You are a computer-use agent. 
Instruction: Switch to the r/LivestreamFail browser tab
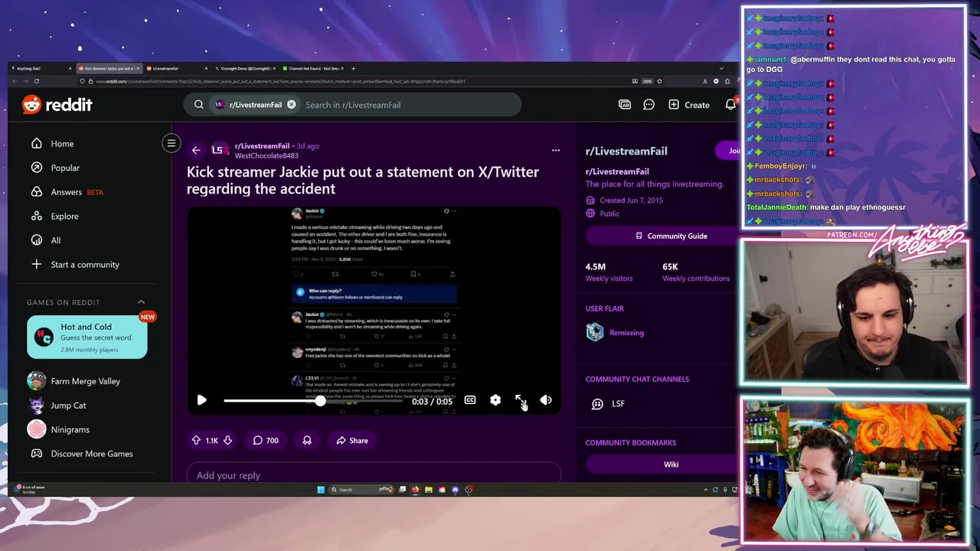(175, 69)
